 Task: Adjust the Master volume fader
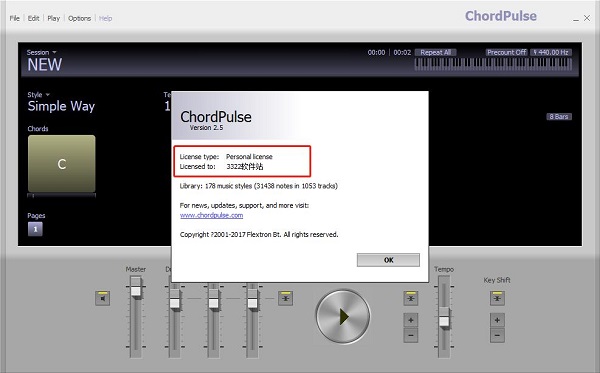pos(136,288)
